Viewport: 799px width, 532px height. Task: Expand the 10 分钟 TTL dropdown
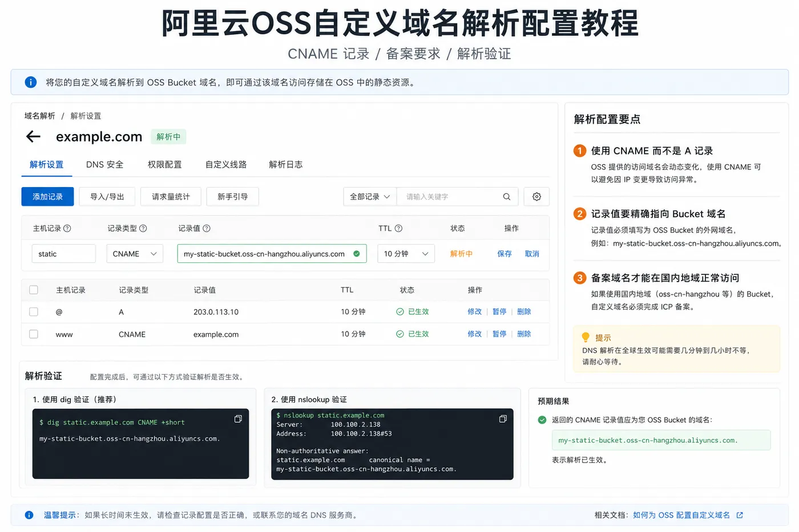(406, 254)
